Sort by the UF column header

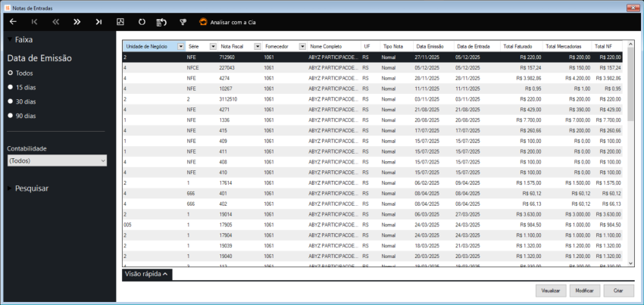pos(370,46)
